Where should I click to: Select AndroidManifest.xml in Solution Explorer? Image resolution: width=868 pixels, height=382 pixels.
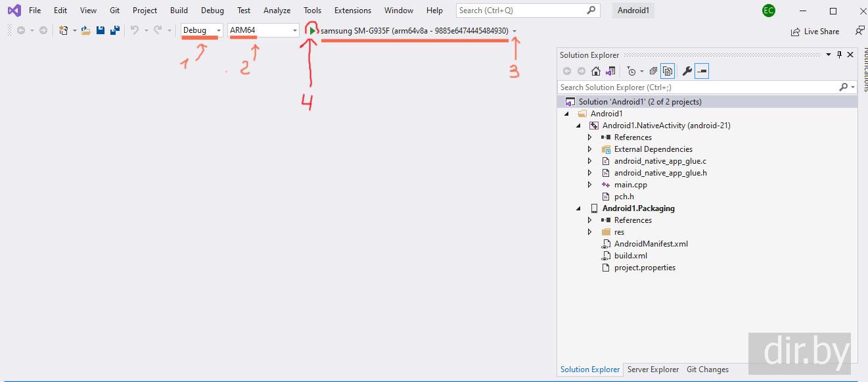point(651,244)
